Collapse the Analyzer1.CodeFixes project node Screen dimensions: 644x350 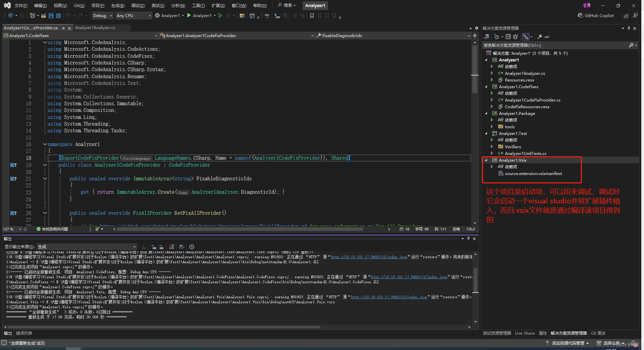pyautogui.click(x=486, y=87)
